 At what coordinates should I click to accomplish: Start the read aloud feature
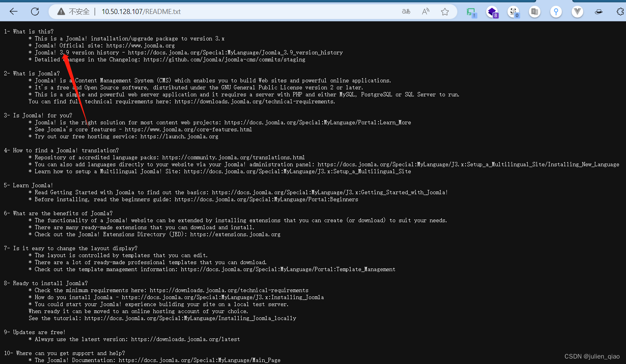(x=426, y=12)
